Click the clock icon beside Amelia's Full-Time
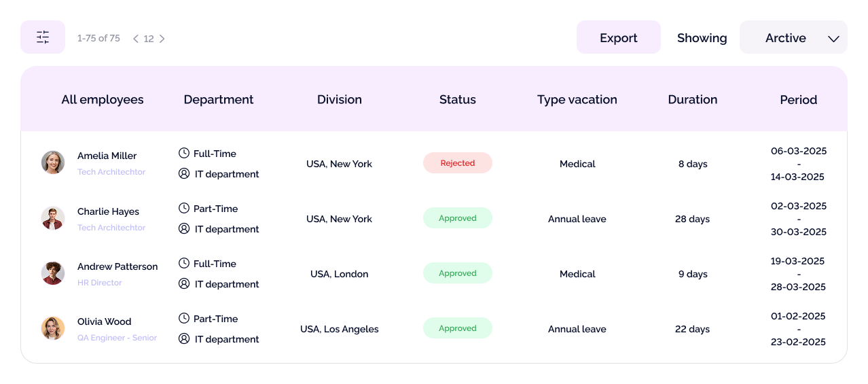 click(183, 154)
